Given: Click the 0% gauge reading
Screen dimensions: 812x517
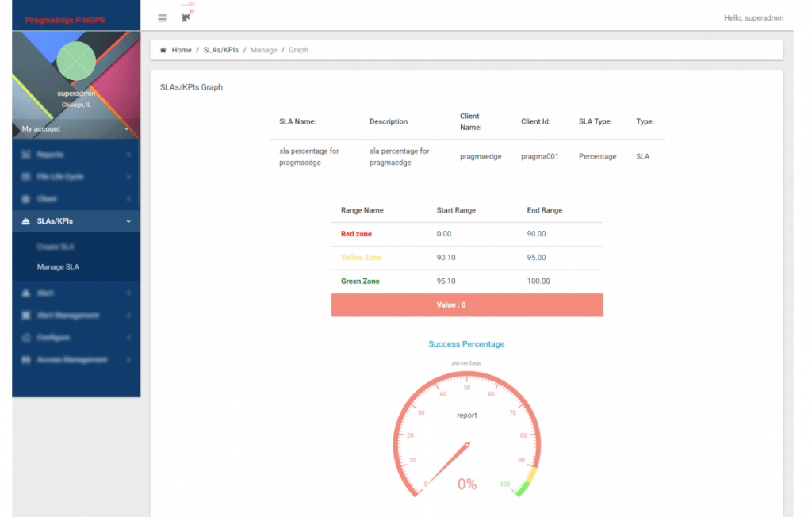Looking at the screenshot, I should (466, 484).
